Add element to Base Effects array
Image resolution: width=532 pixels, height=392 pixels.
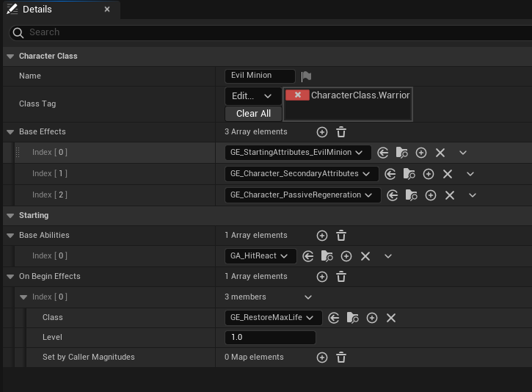tap(321, 132)
